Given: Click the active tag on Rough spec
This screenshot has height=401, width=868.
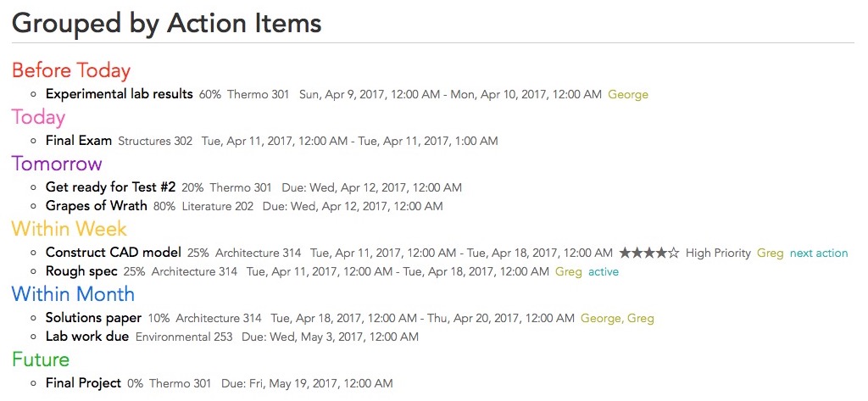Looking at the screenshot, I should click(x=604, y=272).
